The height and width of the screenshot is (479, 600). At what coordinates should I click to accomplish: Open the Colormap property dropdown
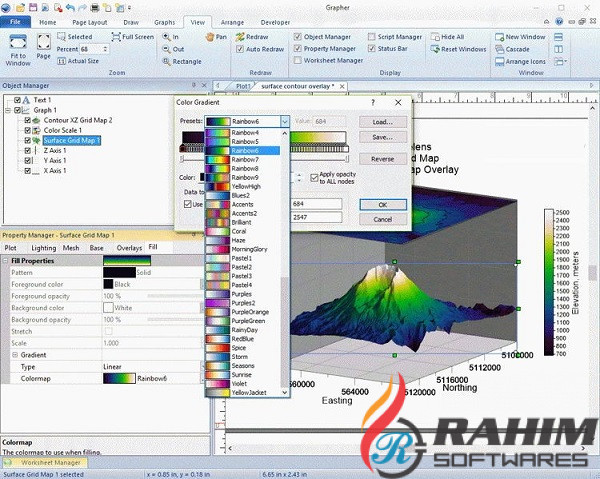click(202, 378)
